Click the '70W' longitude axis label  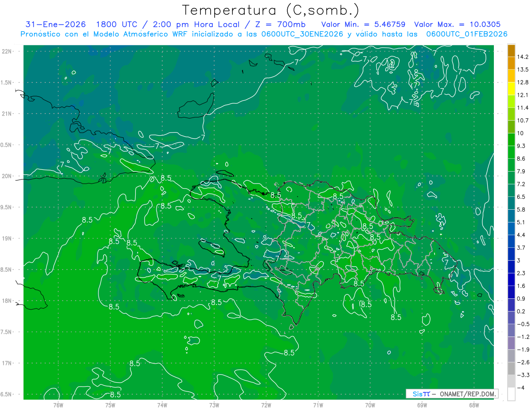[370, 405]
